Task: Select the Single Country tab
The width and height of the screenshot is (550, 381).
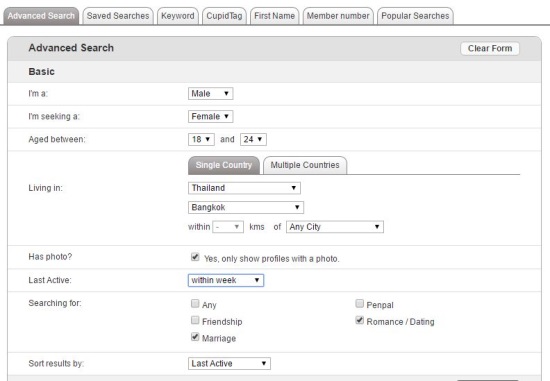Action: point(224,165)
